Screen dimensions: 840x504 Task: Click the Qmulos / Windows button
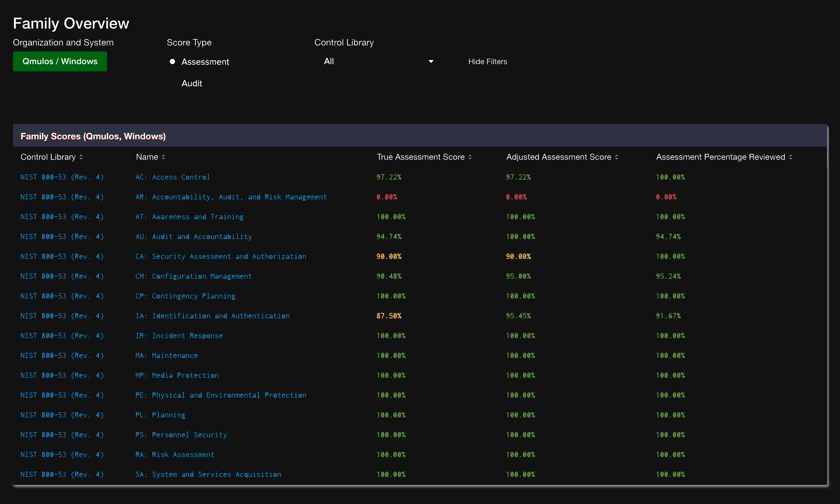coord(60,62)
